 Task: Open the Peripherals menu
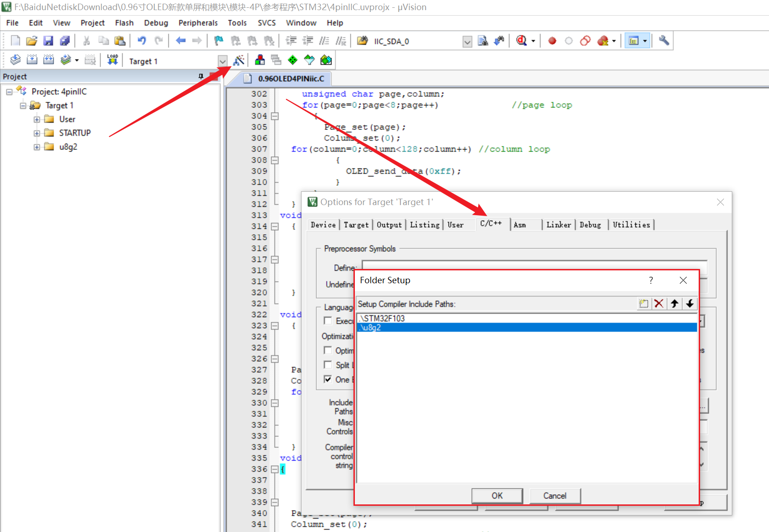click(x=198, y=23)
